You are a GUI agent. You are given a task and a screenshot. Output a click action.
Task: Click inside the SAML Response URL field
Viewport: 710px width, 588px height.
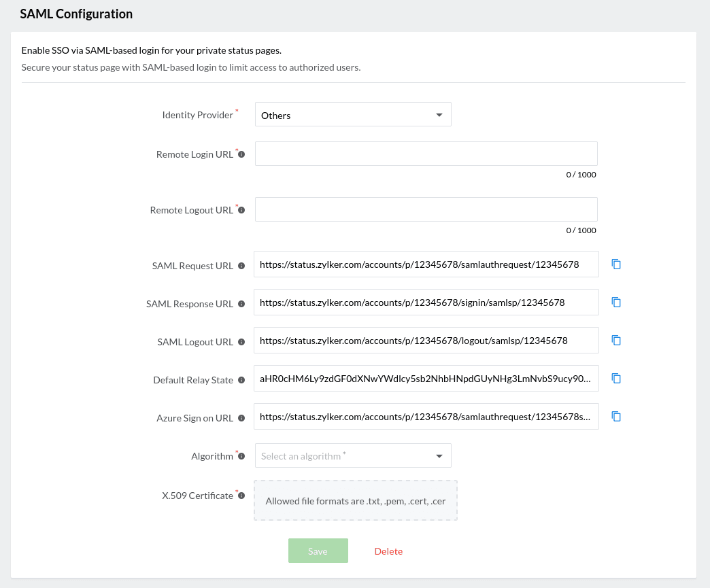(x=426, y=302)
